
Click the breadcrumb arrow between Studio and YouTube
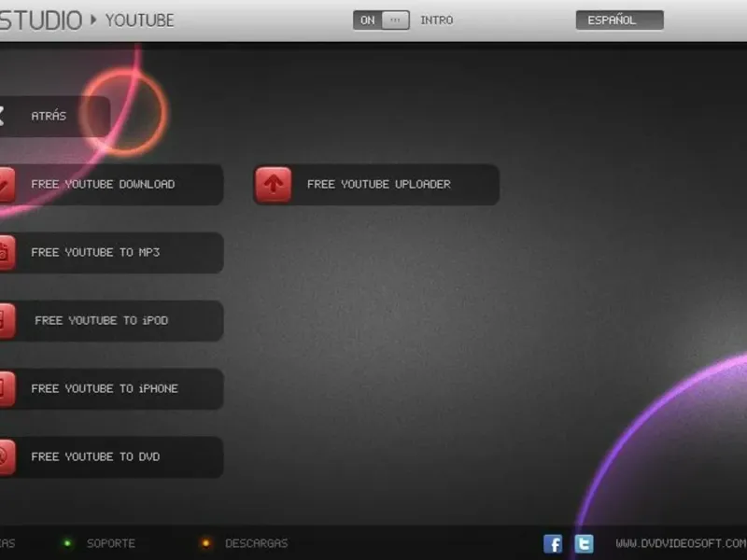[x=93, y=20]
